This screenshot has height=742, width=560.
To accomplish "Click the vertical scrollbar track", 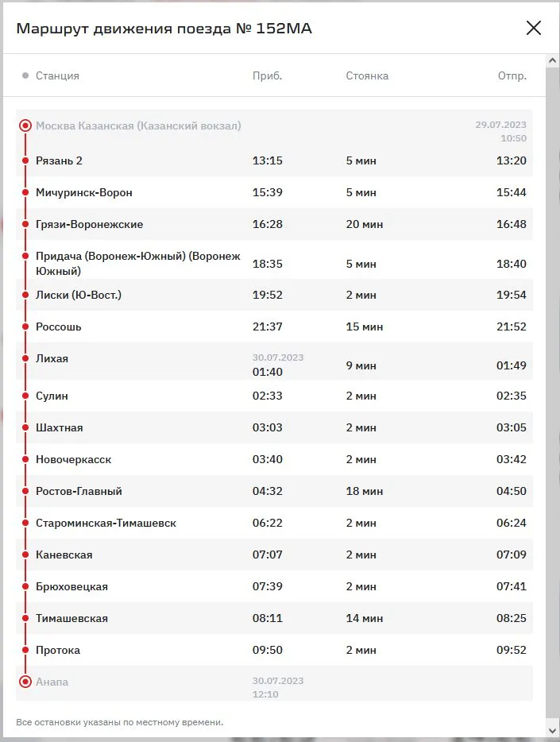I will coord(553,397).
